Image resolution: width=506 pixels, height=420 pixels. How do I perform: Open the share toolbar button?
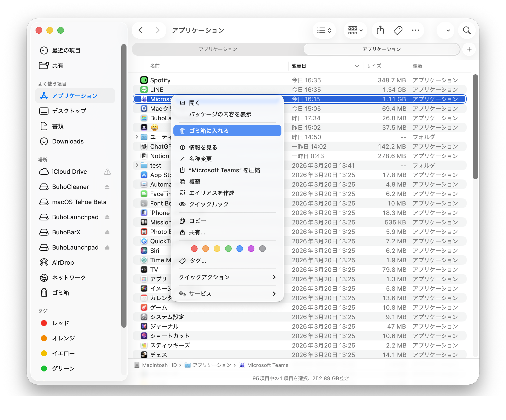click(380, 30)
